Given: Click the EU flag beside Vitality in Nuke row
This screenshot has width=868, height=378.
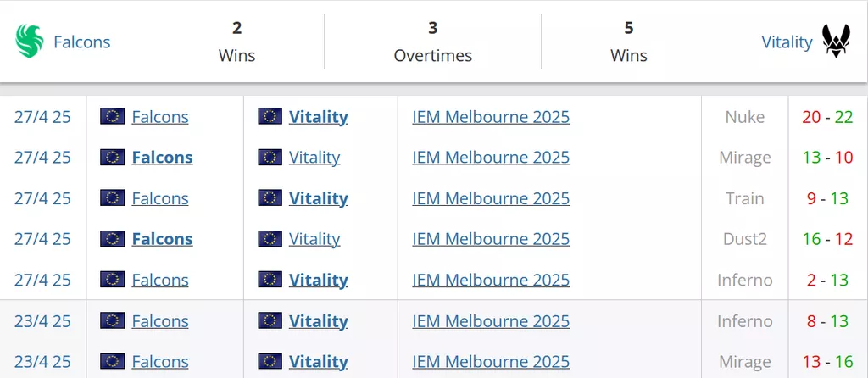Looking at the screenshot, I should [x=270, y=116].
